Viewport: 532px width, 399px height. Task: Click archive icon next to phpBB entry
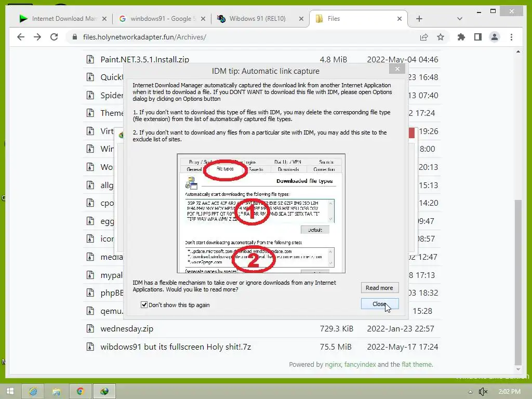pos(90,292)
